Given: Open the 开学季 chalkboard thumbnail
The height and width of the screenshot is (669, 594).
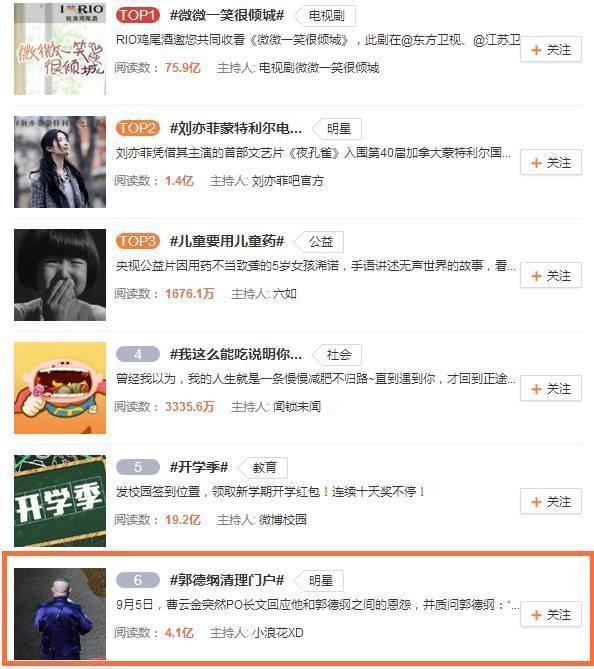Looking at the screenshot, I should click(60, 501).
